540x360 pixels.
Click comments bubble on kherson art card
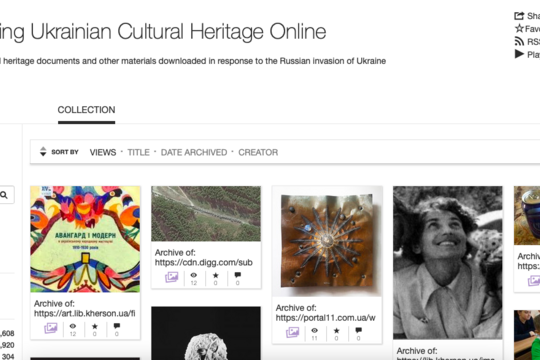pos(117,326)
